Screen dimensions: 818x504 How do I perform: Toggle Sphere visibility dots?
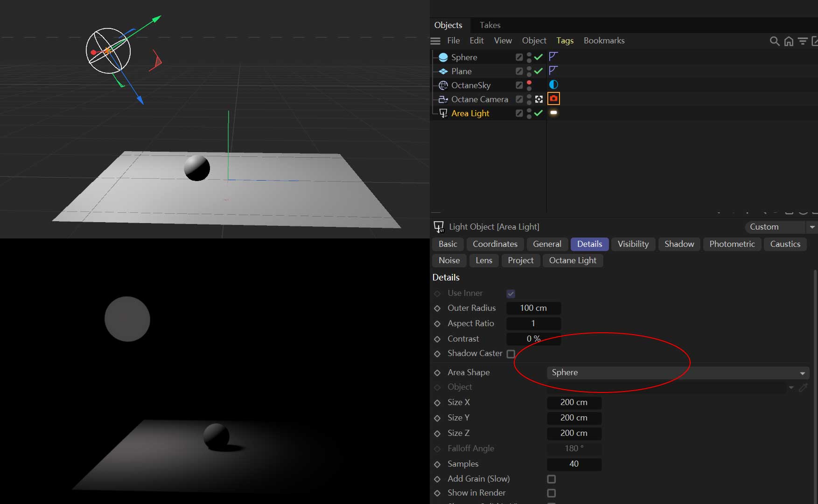coord(529,57)
